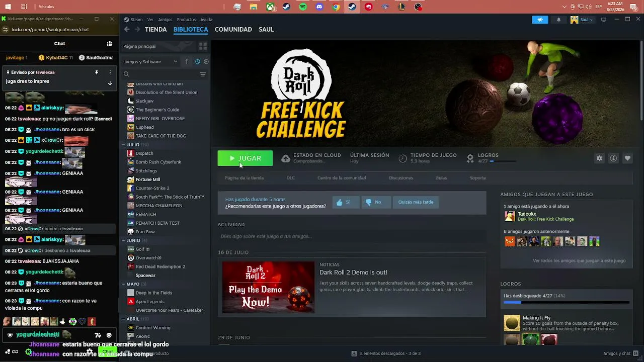Open the Ayuda menu
Image resolution: width=644 pixels, height=362 pixels.
(x=206, y=20)
